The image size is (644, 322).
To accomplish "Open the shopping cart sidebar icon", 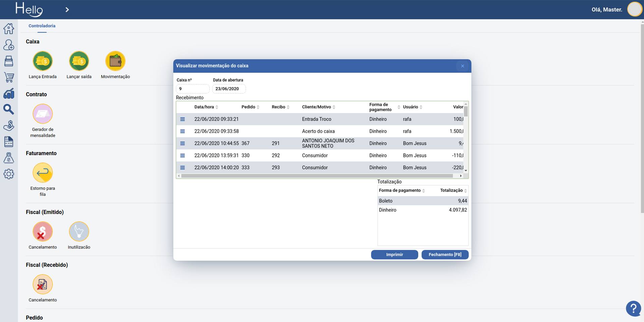I will point(9,77).
